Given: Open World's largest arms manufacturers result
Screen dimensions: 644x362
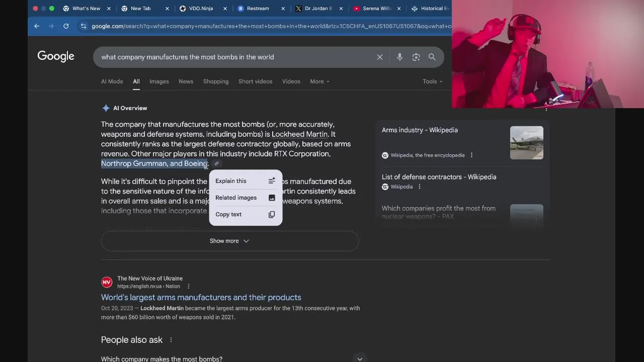Looking at the screenshot, I should coord(201,298).
